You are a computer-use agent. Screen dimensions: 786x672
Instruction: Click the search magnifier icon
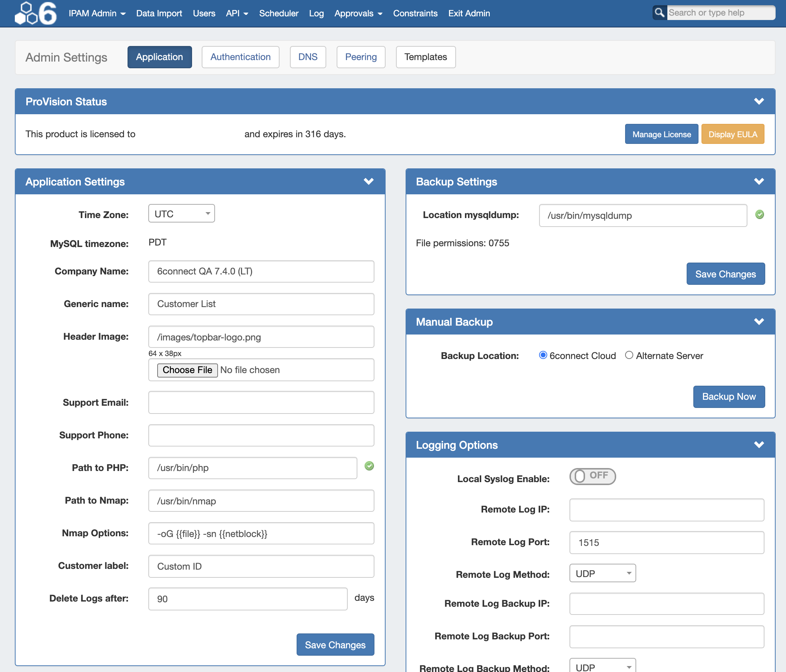coord(659,13)
